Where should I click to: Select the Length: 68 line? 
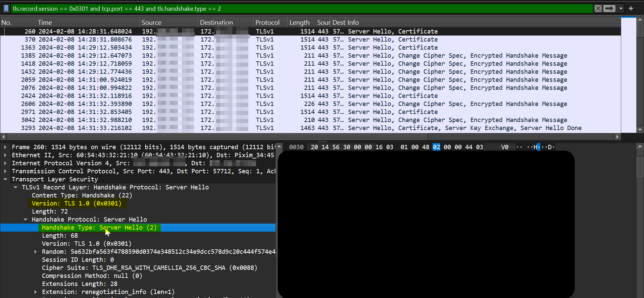coord(60,235)
